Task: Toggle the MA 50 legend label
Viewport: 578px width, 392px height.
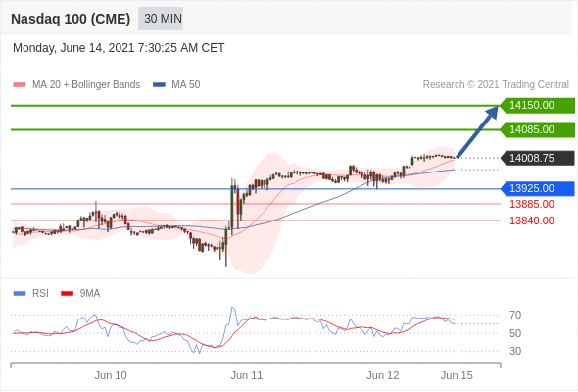Action: pos(186,85)
